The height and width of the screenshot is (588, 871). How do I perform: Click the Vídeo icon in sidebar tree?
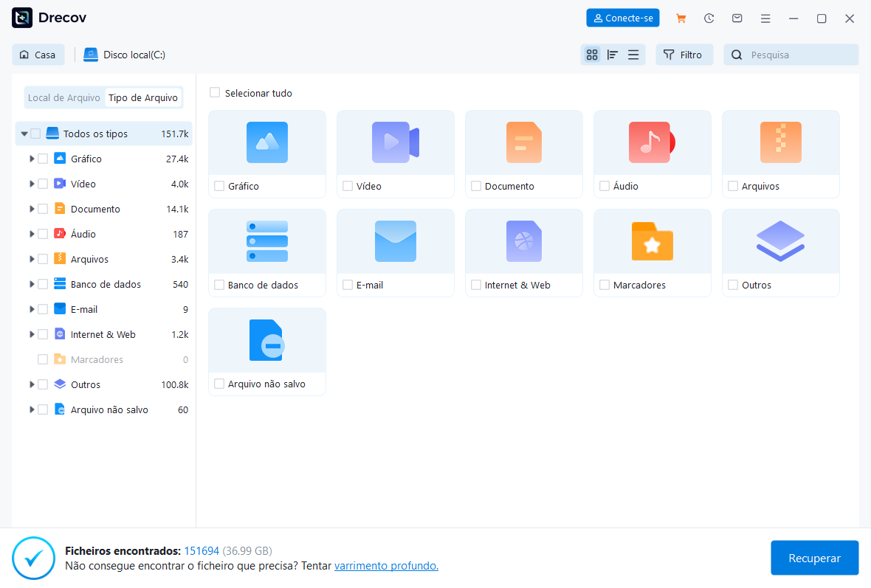click(60, 183)
